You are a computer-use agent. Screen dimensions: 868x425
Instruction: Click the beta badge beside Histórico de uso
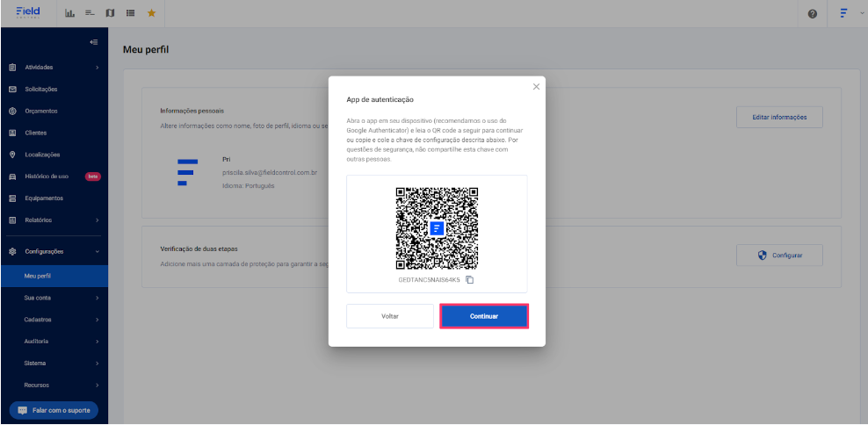tap(92, 176)
